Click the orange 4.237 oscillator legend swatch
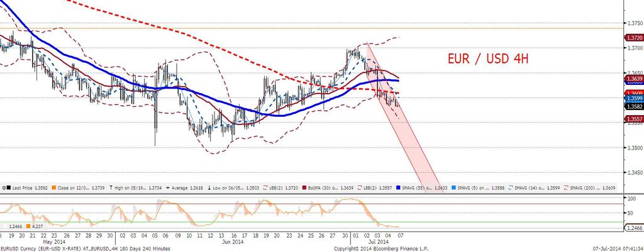The image size is (644, 252). (28, 226)
